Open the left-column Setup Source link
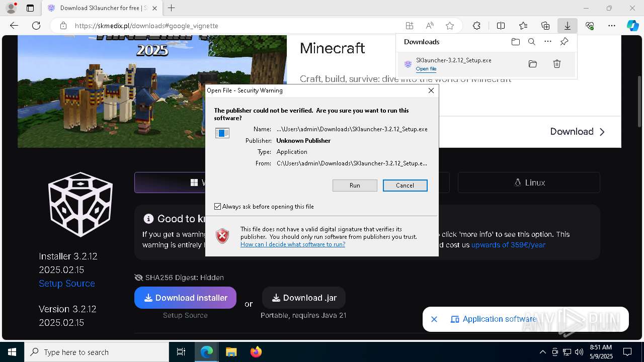This screenshot has height=362, width=644. (x=67, y=284)
